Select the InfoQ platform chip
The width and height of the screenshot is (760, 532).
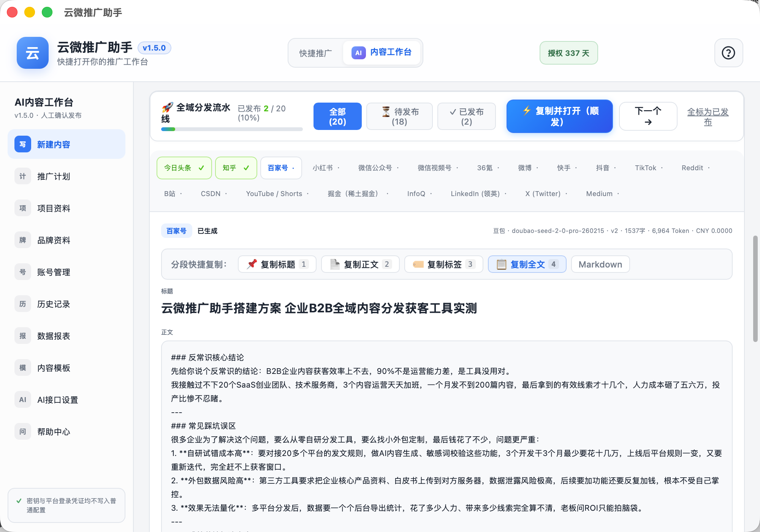[x=420, y=194]
